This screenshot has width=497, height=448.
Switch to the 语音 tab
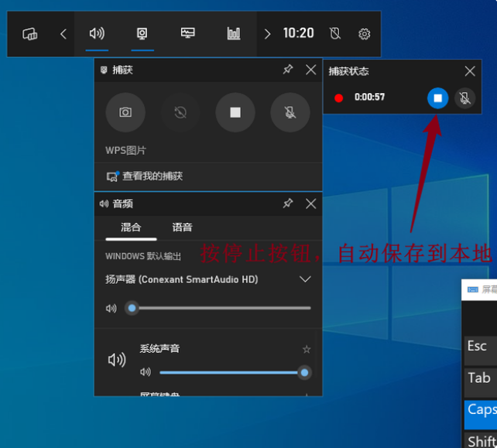182,227
